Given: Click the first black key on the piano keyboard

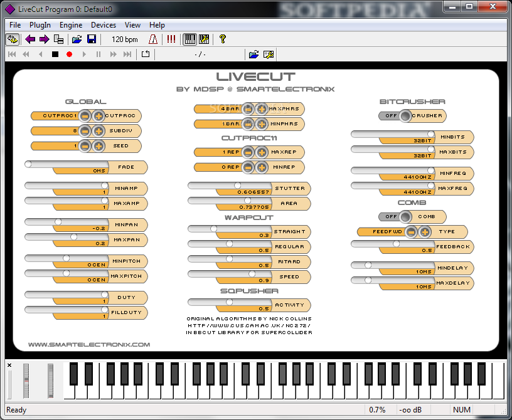Looking at the screenshot, I should [74, 374].
